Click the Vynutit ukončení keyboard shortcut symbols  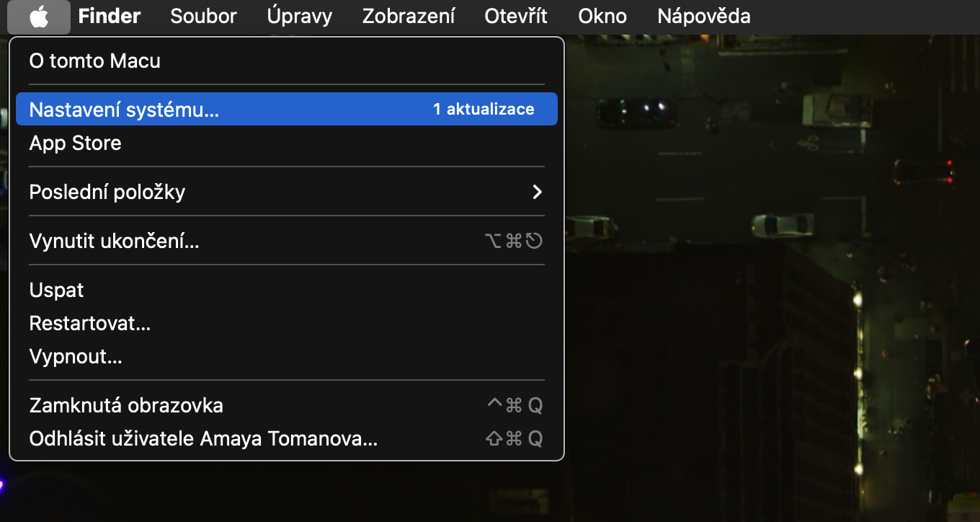pyautogui.click(x=513, y=241)
